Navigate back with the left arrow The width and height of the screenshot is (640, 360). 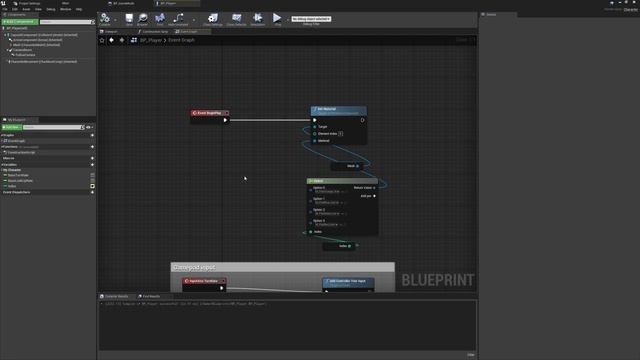pos(111,40)
